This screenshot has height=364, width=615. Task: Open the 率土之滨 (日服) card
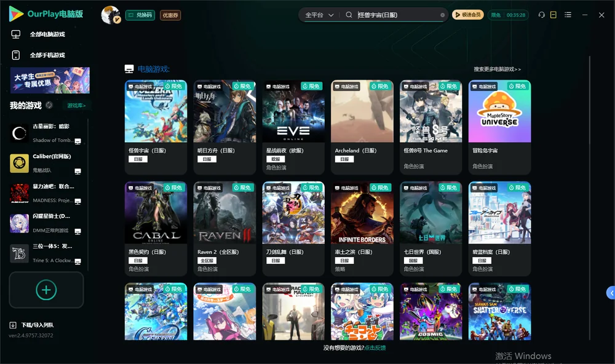click(362, 229)
